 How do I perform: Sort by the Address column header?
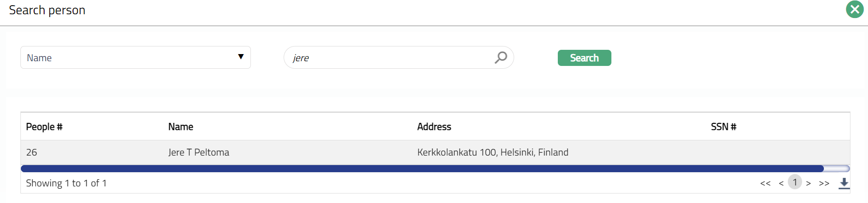click(434, 127)
